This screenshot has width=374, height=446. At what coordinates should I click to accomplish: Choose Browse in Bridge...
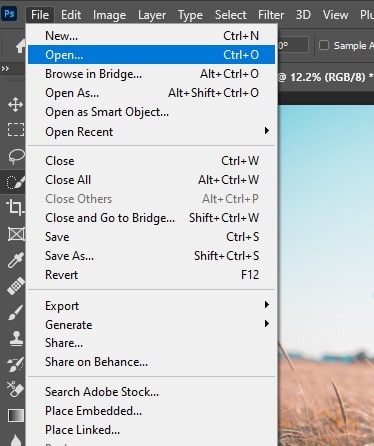click(151, 74)
